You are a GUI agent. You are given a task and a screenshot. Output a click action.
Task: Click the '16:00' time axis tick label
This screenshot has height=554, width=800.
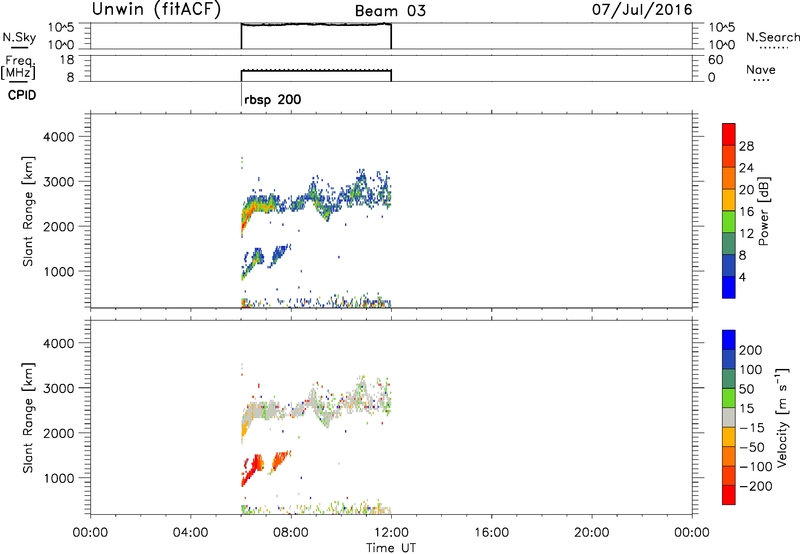491,533
